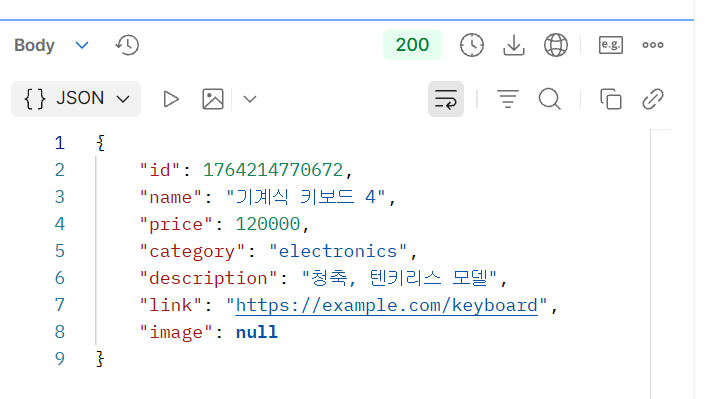This screenshot has width=714, height=399.
Task: Click the name value "기계식 키보드 4"
Action: click(306, 197)
